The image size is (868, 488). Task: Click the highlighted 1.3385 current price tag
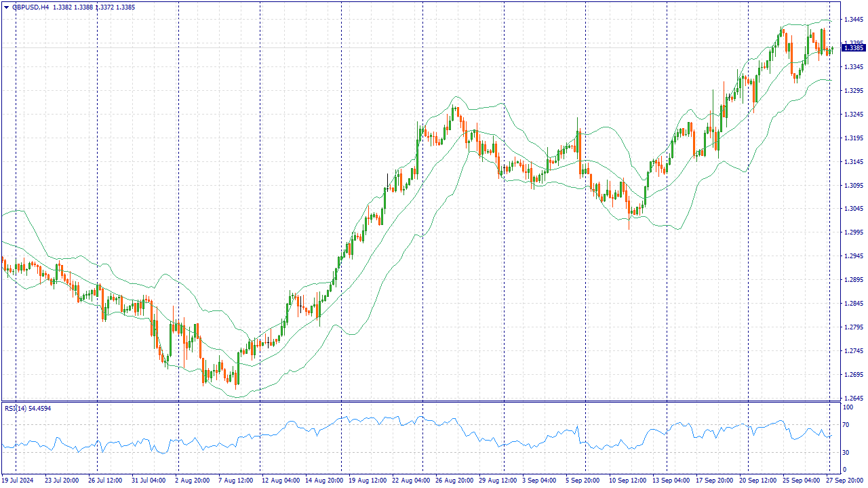click(853, 47)
